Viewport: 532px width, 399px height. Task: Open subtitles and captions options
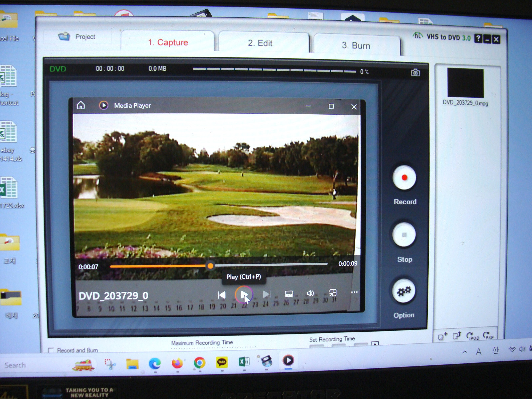(x=289, y=294)
